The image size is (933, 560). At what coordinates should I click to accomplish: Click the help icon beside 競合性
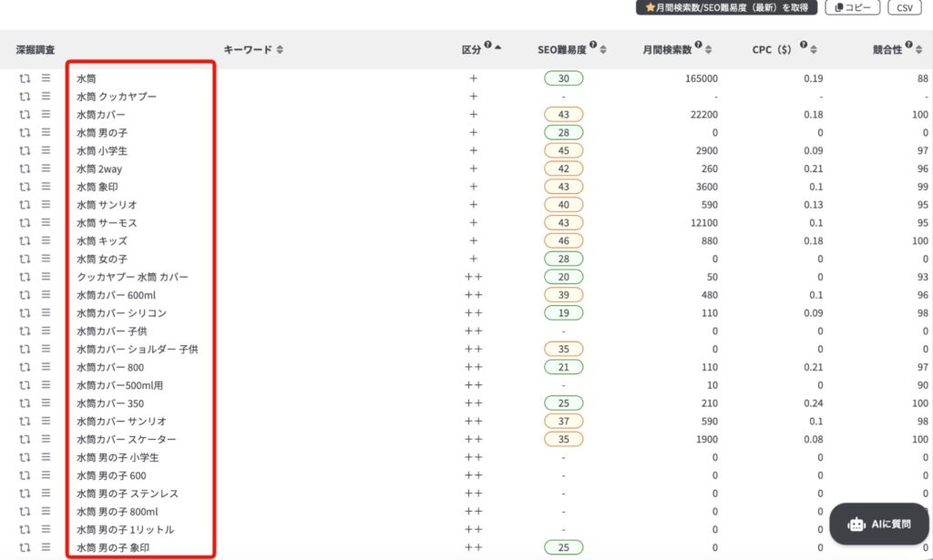click(907, 45)
